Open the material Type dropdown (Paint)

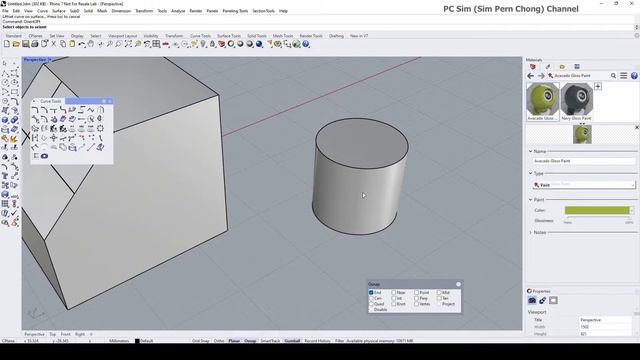point(584,185)
